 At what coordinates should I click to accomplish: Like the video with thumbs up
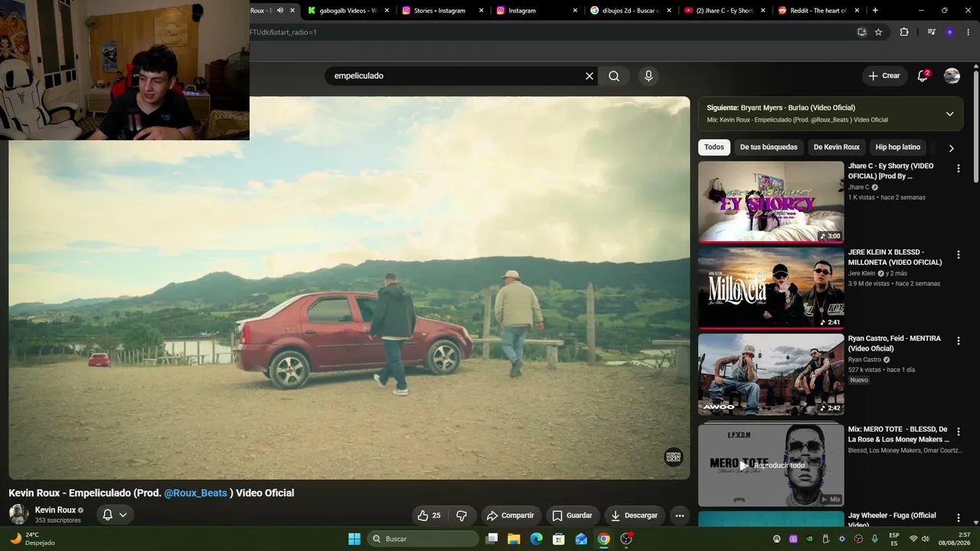point(430,516)
